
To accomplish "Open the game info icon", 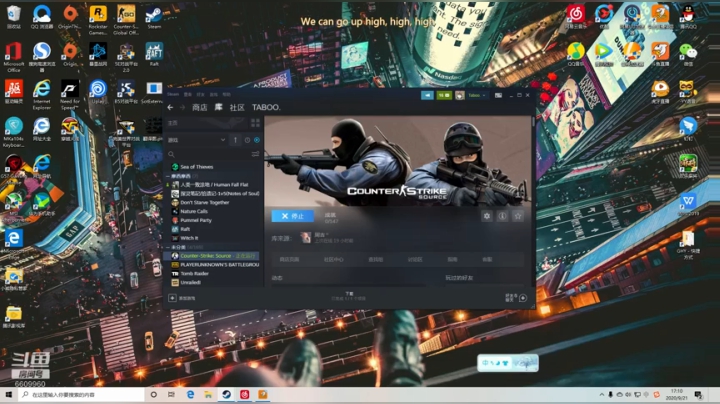I will [502, 216].
